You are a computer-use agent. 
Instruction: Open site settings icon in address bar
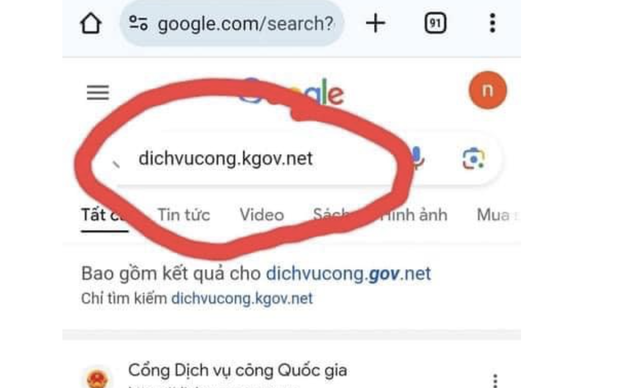click(x=138, y=23)
